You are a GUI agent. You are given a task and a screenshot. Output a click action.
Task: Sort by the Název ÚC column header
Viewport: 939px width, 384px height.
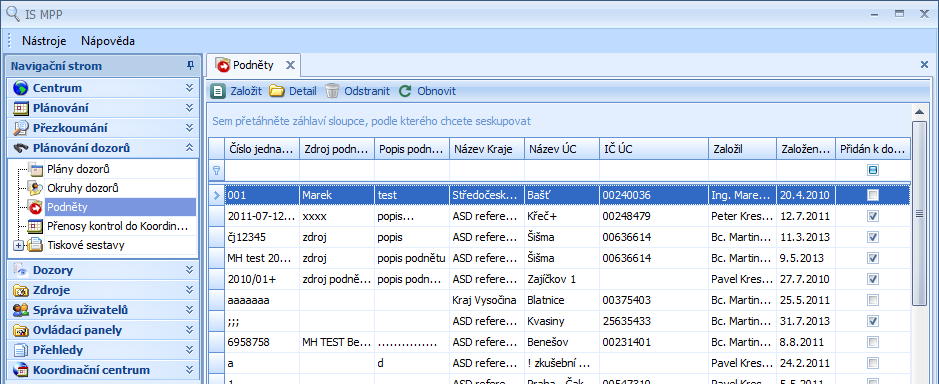click(562, 149)
